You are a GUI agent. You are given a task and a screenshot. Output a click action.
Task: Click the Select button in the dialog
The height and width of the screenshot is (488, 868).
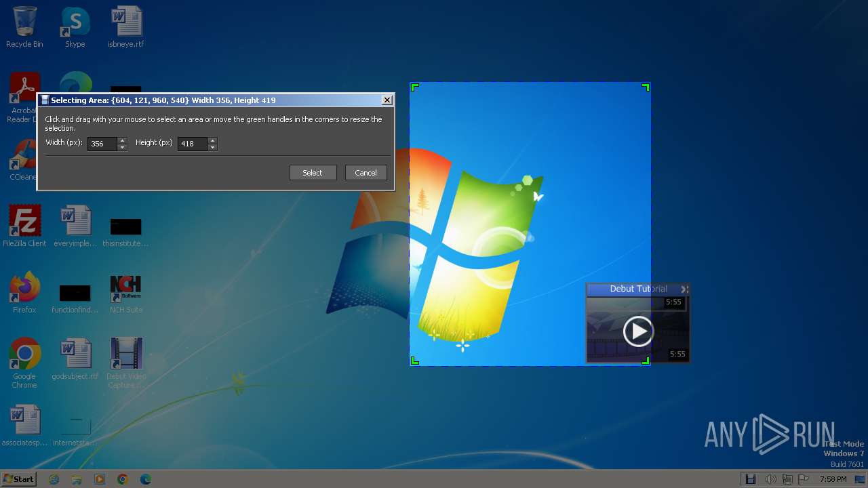[313, 173]
